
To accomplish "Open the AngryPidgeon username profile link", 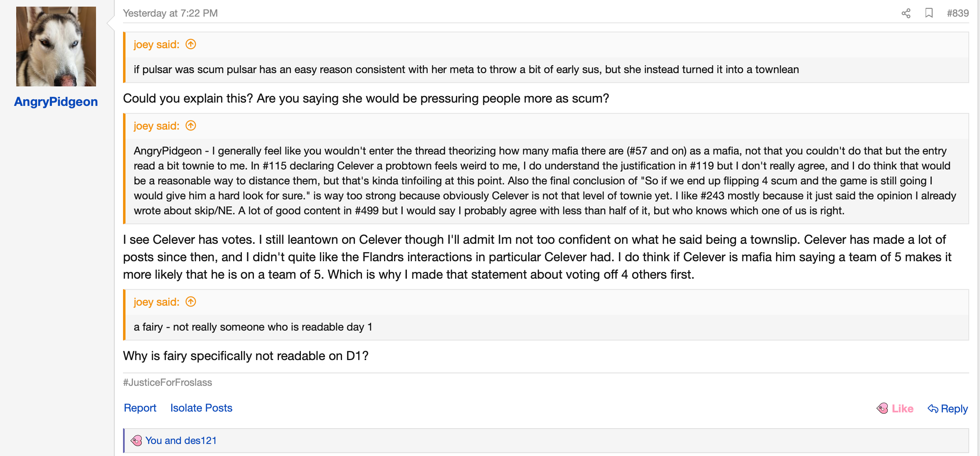I will click(56, 102).
